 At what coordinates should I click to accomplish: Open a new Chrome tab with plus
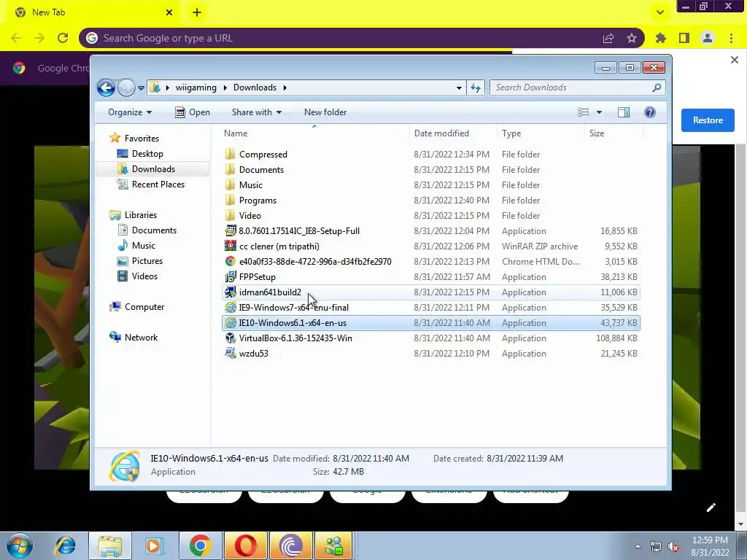(x=197, y=12)
